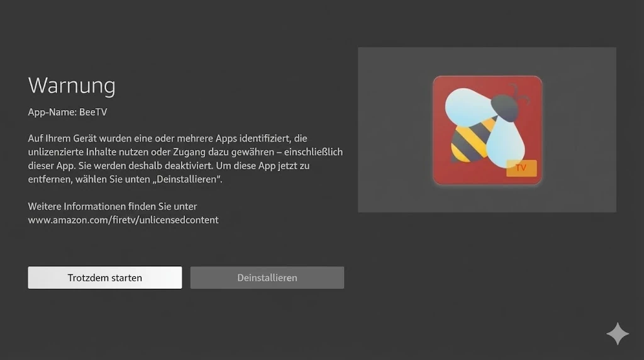Click the warning paragraph starting 'Auf Ihrem Gerät'
Image resolution: width=644 pixels, height=360 pixels.
point(186,159)
